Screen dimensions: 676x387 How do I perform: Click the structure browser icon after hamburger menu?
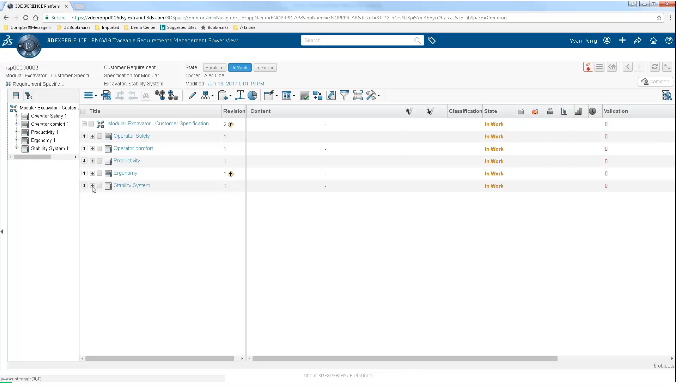click(x=106, y=96)
